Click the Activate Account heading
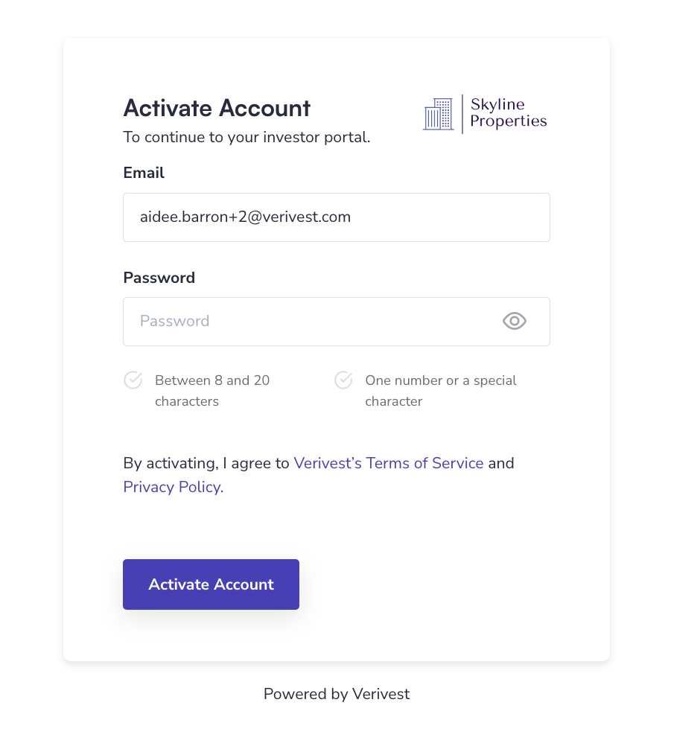Viewport: 700px width, 749px height. click(x=217, y=108)
